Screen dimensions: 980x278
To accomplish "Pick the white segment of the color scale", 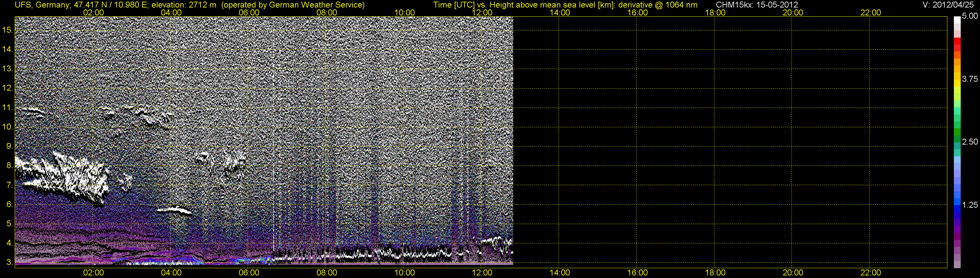I will (957, 20).
